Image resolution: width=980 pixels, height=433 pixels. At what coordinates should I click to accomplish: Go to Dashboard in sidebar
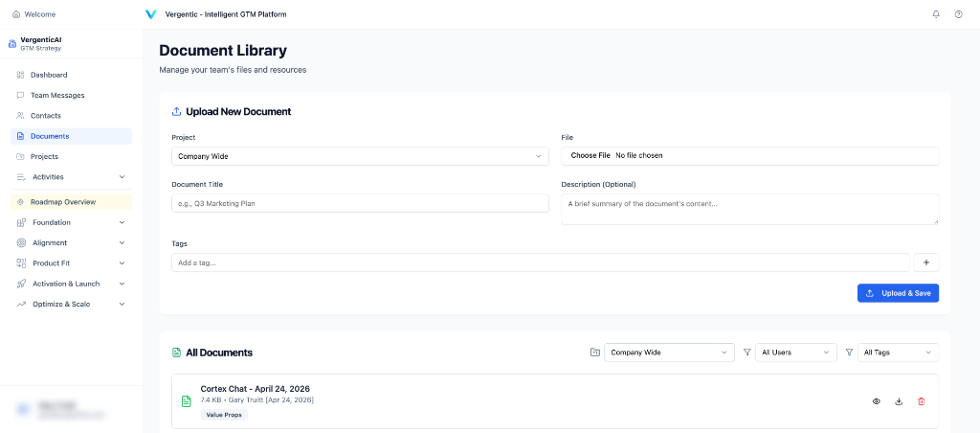point(71,75)
